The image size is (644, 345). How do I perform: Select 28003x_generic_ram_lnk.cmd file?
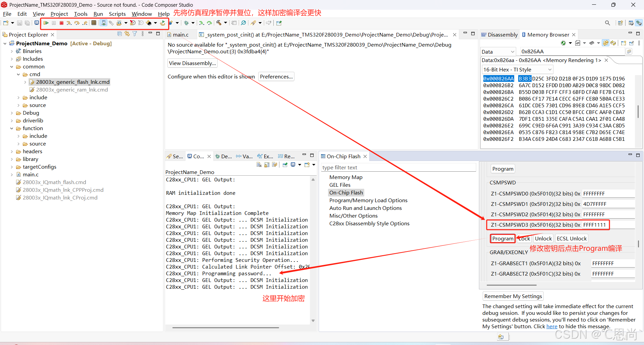tap(69, 90)
